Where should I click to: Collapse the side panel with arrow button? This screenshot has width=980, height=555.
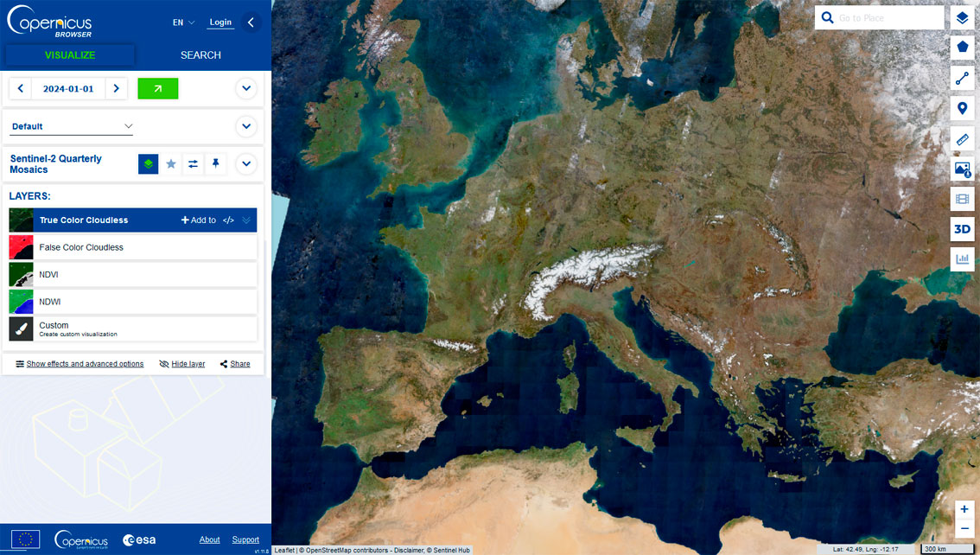[x=251, y=22]
